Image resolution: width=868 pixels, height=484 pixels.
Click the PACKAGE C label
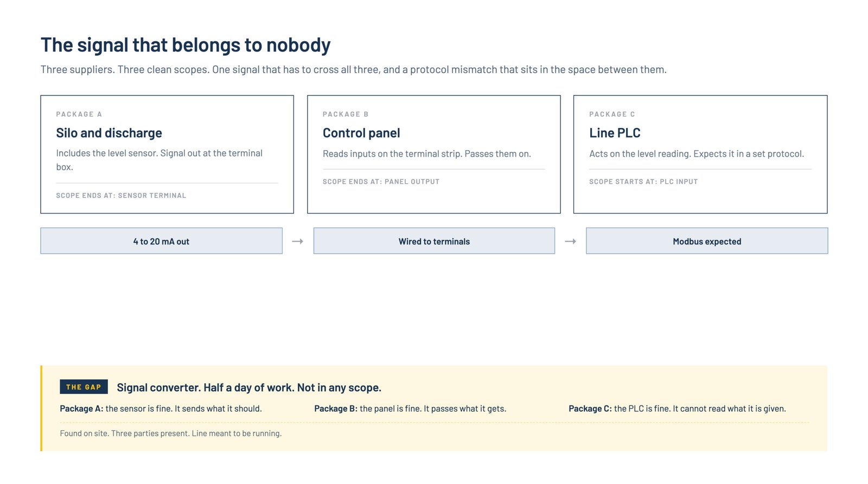pos(612,114)
